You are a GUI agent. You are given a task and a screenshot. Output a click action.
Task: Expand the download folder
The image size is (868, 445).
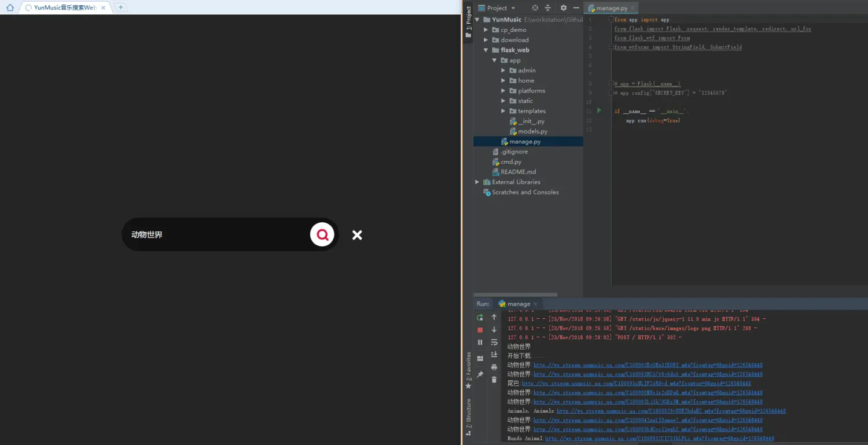coord(486,40)
